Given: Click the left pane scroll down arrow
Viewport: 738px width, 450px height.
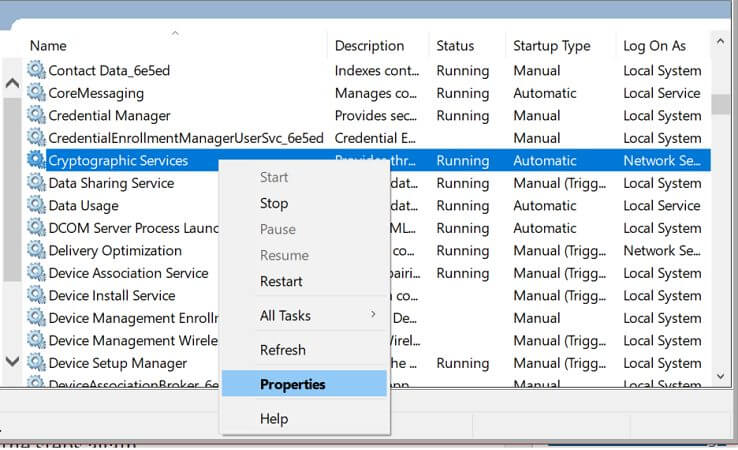Looking at the screenshot, I should pyautogui.click(x=12, y=361).
